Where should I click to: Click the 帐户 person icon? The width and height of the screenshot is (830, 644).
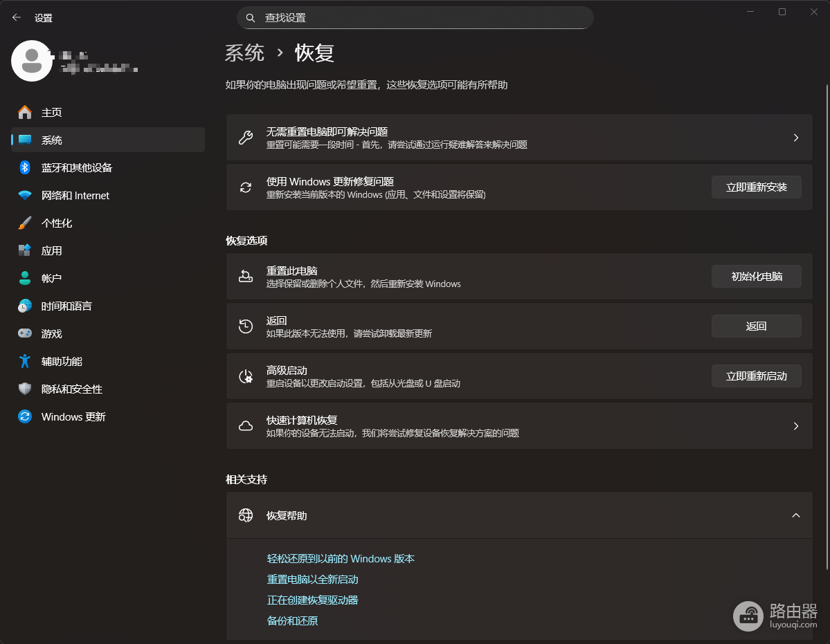point(25,278)
